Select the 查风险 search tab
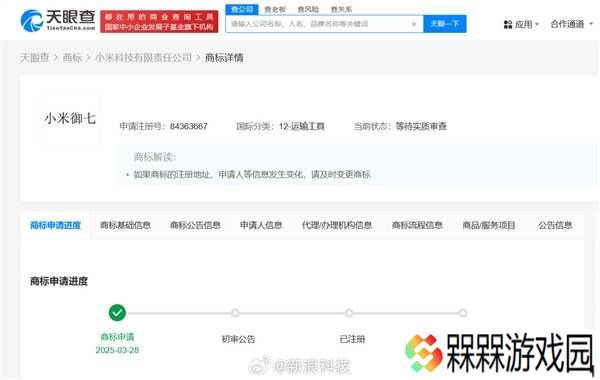Viewport: 600px width, 380px height. [x=308, y=9]
